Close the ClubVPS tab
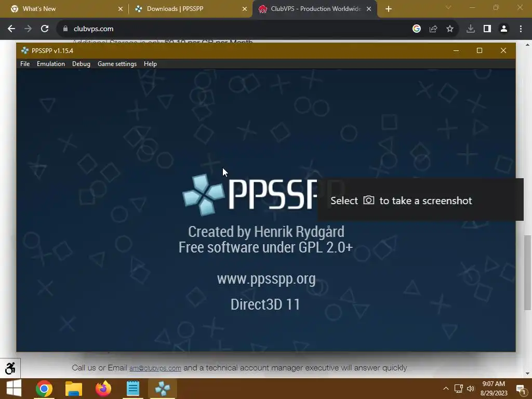Screen dimensions: 532x399 click(x=369, y=9)
